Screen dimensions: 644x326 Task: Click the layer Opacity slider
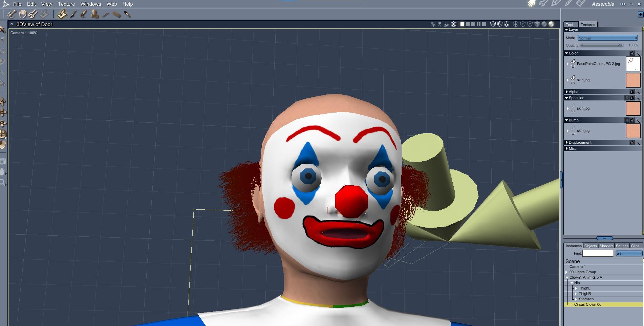click(x=602, y=45)
